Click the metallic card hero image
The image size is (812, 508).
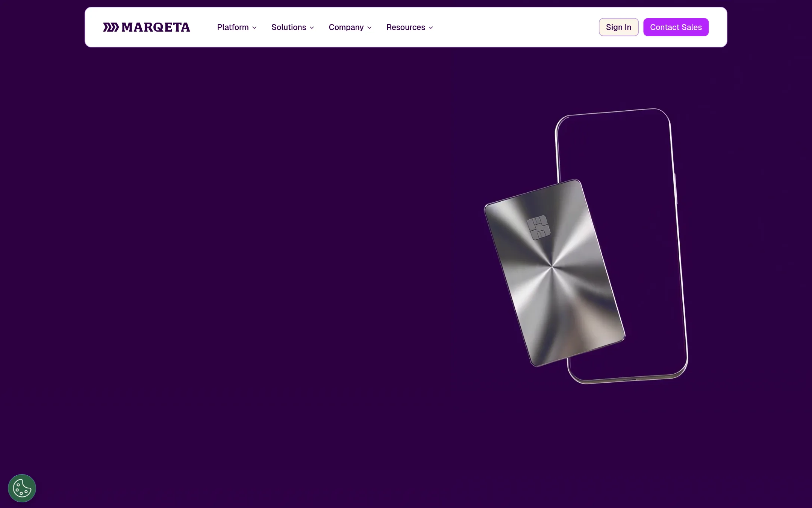point(554,273)
